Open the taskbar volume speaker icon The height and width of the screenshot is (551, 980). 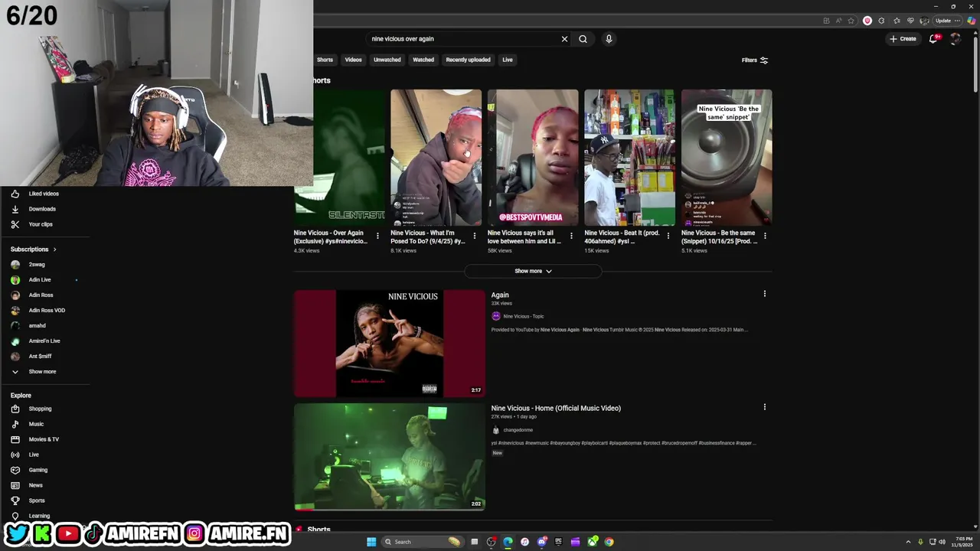pyautogui.click(x=942, y=542)
